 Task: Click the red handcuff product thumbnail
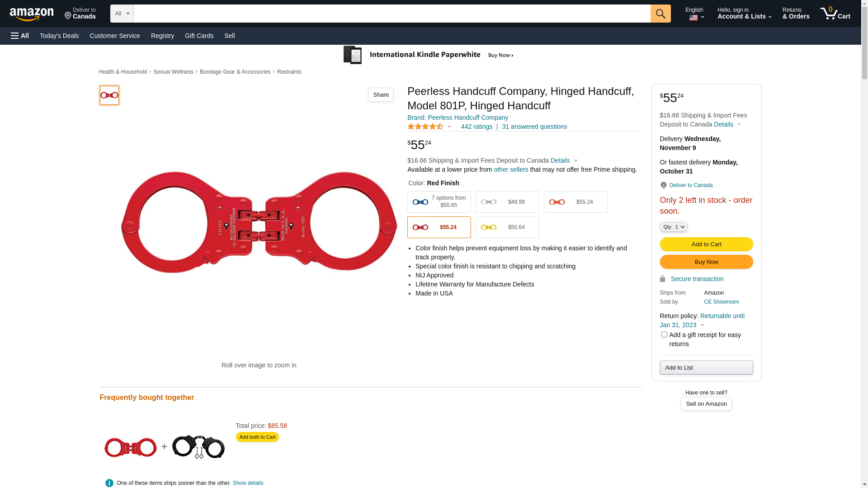109,95
